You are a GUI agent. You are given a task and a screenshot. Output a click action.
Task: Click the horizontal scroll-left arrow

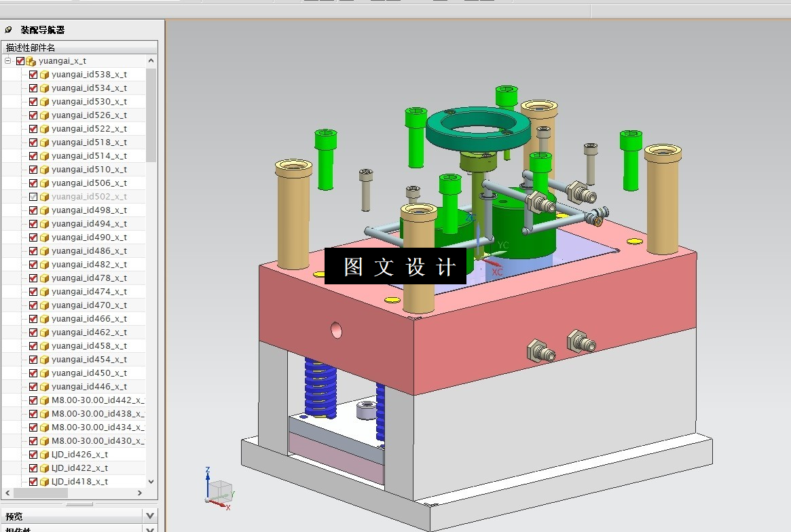[x=7, y=493]
